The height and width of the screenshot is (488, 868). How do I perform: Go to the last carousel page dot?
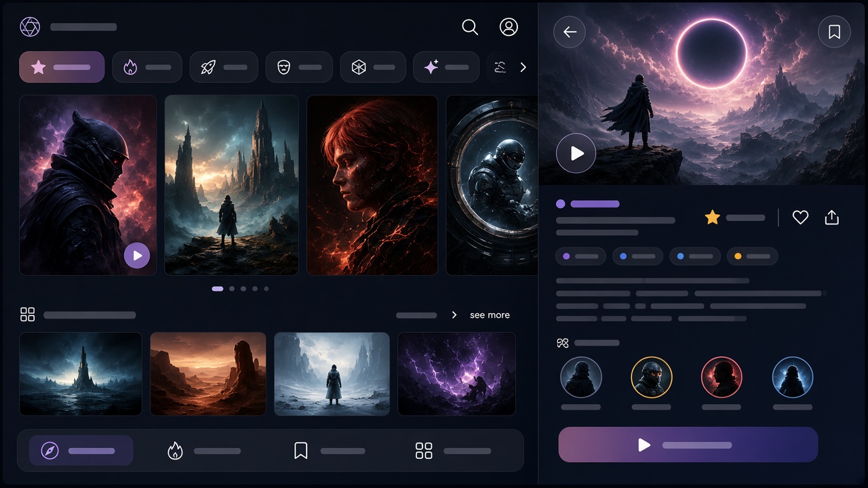tap(267, 289)
